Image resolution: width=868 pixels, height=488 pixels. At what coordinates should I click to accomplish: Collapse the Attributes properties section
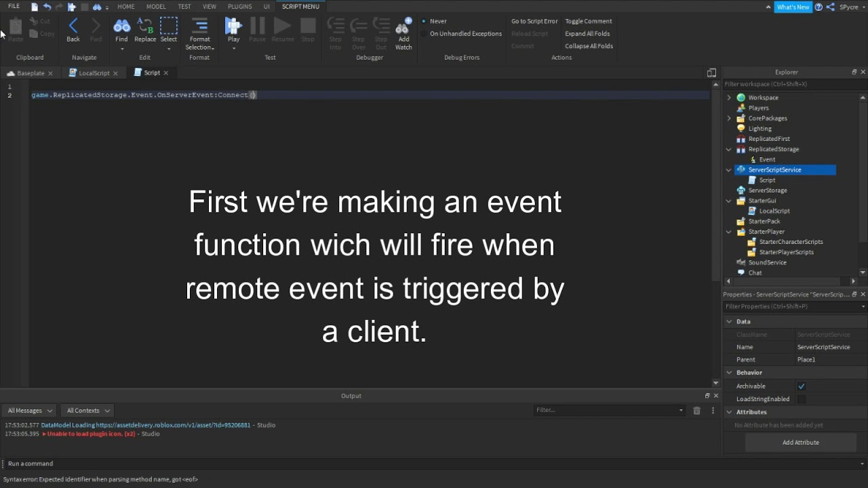click(729, 412)
